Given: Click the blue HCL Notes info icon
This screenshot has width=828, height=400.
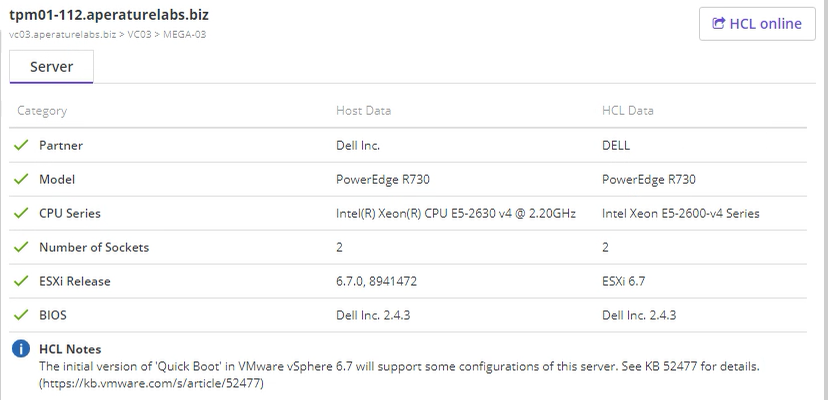Looking at the screenshot, I should point(21,349).
